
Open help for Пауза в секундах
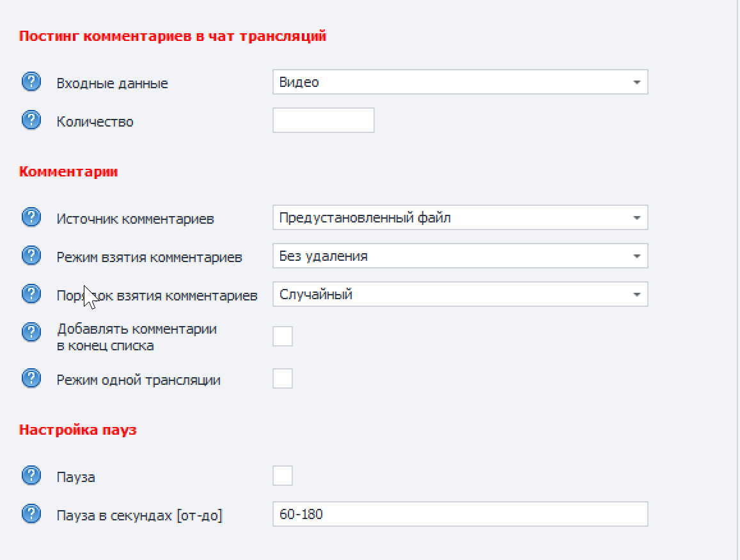(x=31, y=515)
